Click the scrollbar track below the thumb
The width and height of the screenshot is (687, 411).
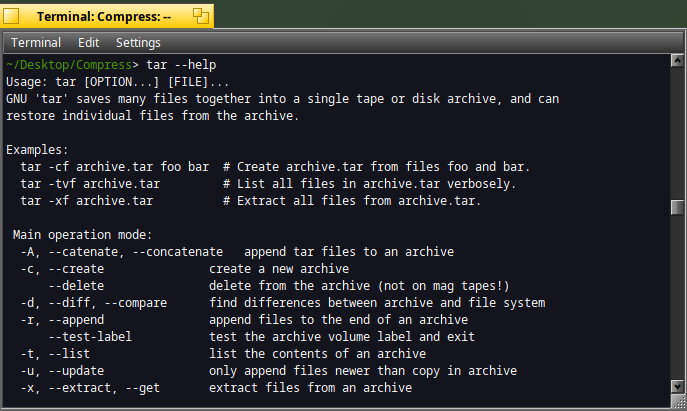pos(677,298)
